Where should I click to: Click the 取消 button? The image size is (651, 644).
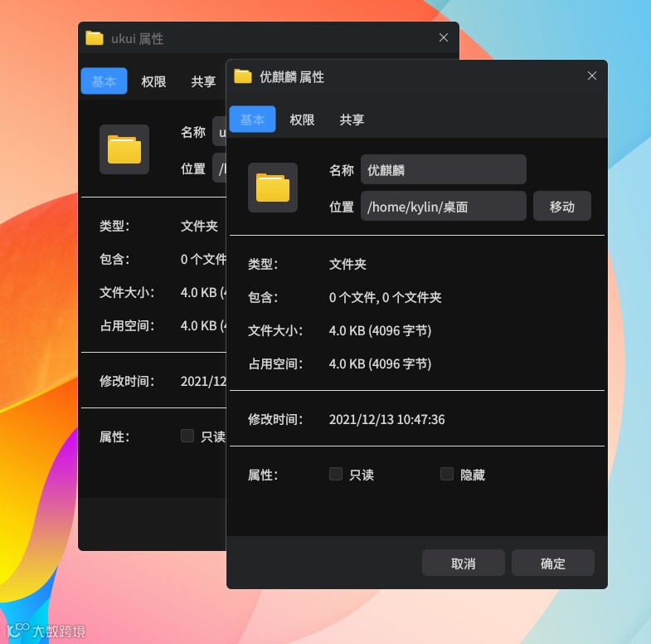[464, 563]
